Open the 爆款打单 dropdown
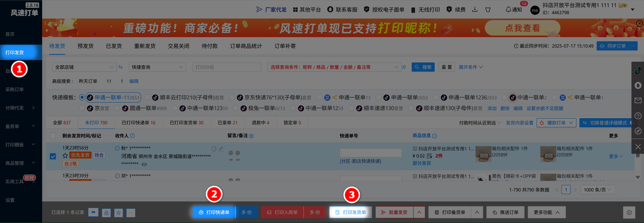 tap(556, 123)
